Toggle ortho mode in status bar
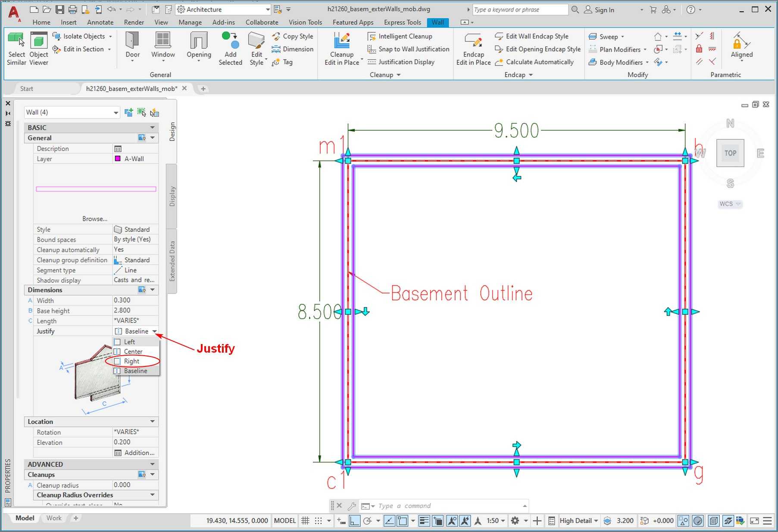The image size is (778, 532). coord(354,521)
